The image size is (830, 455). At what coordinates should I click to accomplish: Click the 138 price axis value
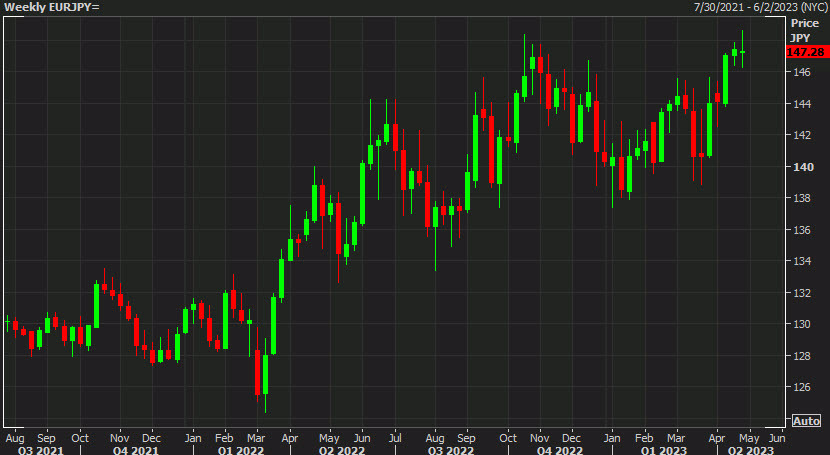coord(801,198)
